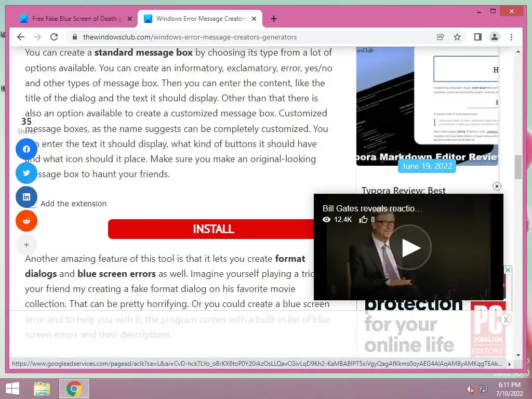
Task: Click the scrollbar up arrow
Action: coord(518,51)
